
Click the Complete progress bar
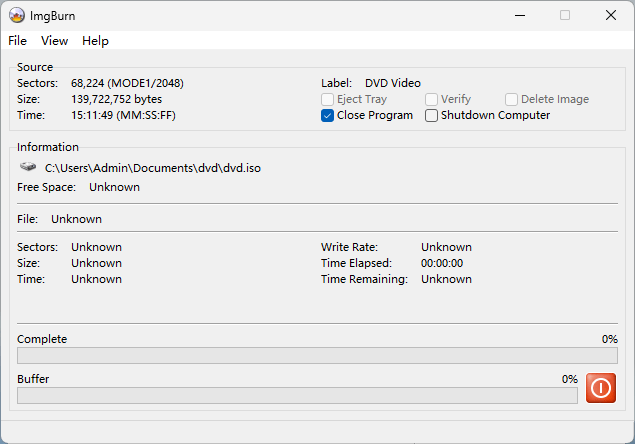pyautogui.click(x=317, y=356)
